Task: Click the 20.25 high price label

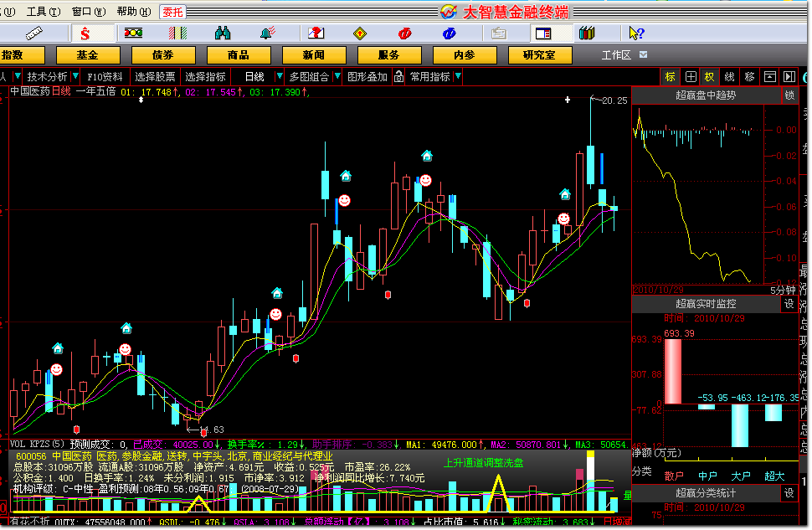Action: pyautogui.click(x=614, y=100)
